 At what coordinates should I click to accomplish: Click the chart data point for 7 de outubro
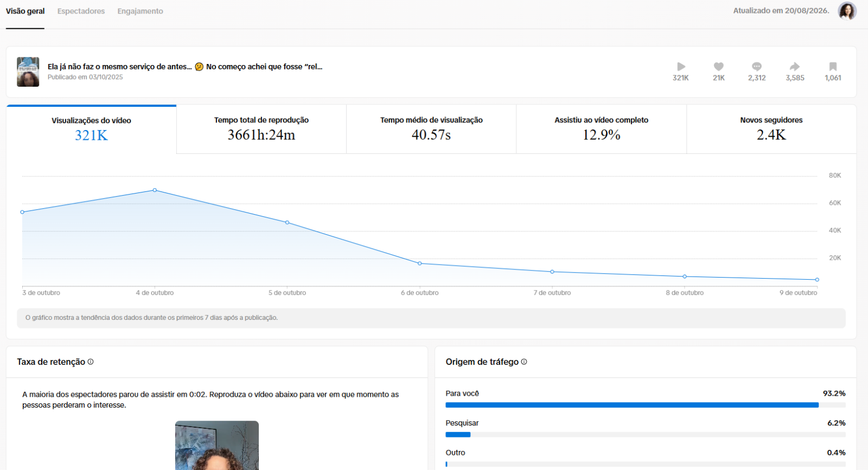coord(552,272)
